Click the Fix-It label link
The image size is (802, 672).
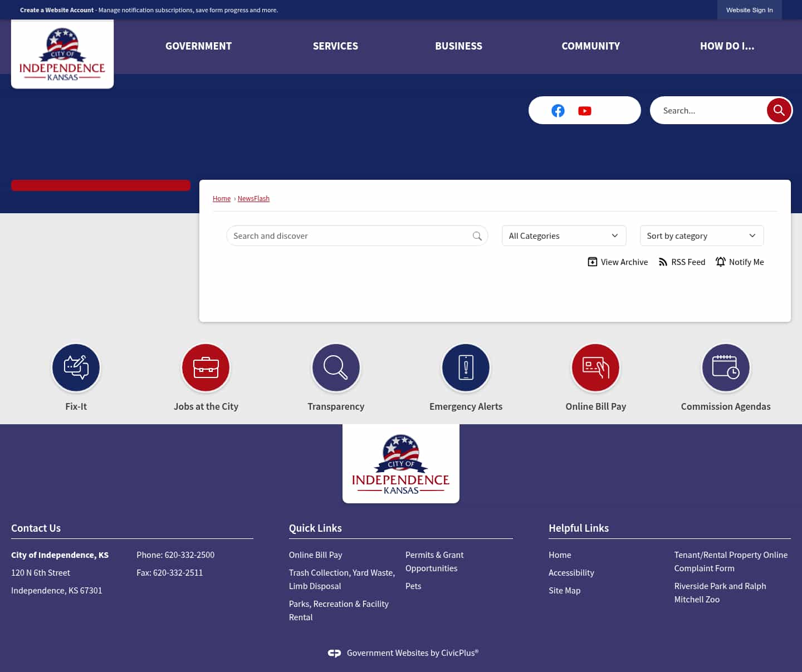pyautogui.click(x=76, y=406)
